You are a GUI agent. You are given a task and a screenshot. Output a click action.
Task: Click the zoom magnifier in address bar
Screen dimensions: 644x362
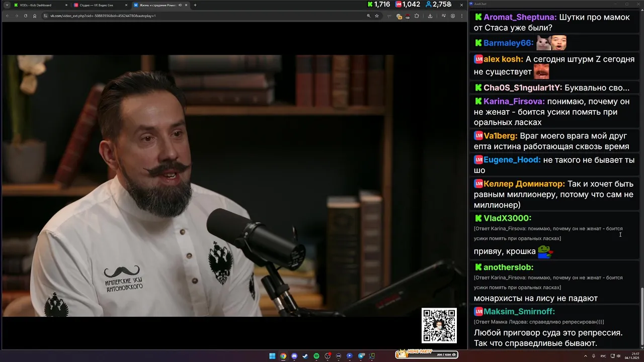click(369, 16)
